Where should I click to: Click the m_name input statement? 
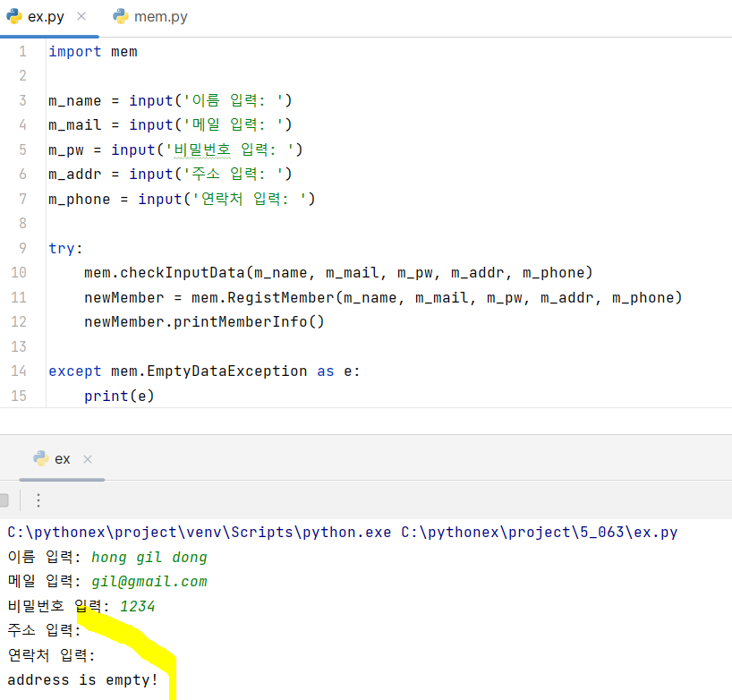(x=170, y=100)
